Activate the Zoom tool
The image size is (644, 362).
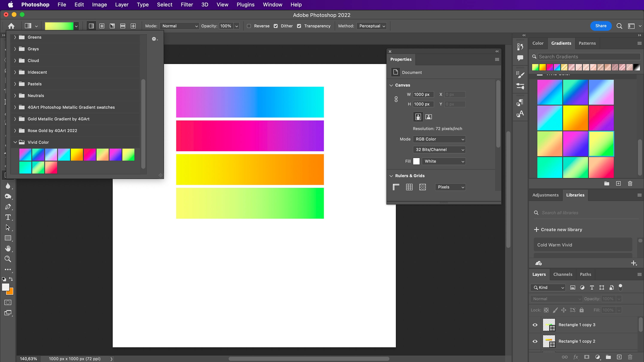[8, 259]
